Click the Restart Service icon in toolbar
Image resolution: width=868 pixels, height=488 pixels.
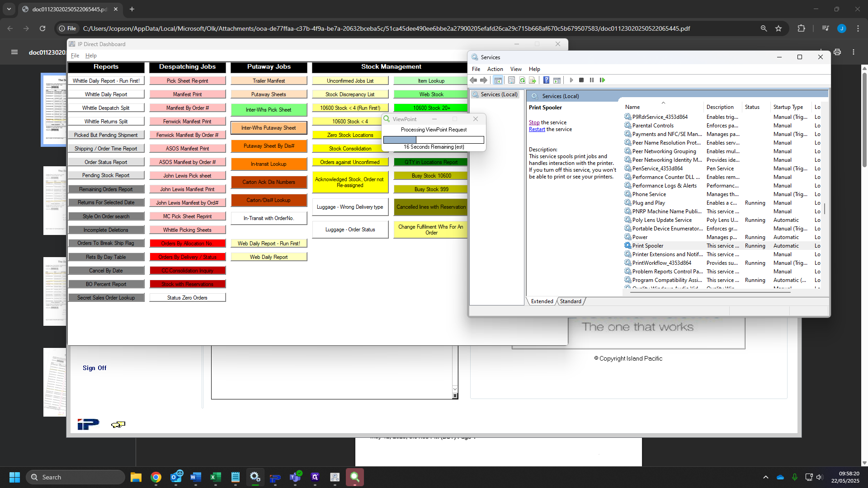click(x=602, y=80)
